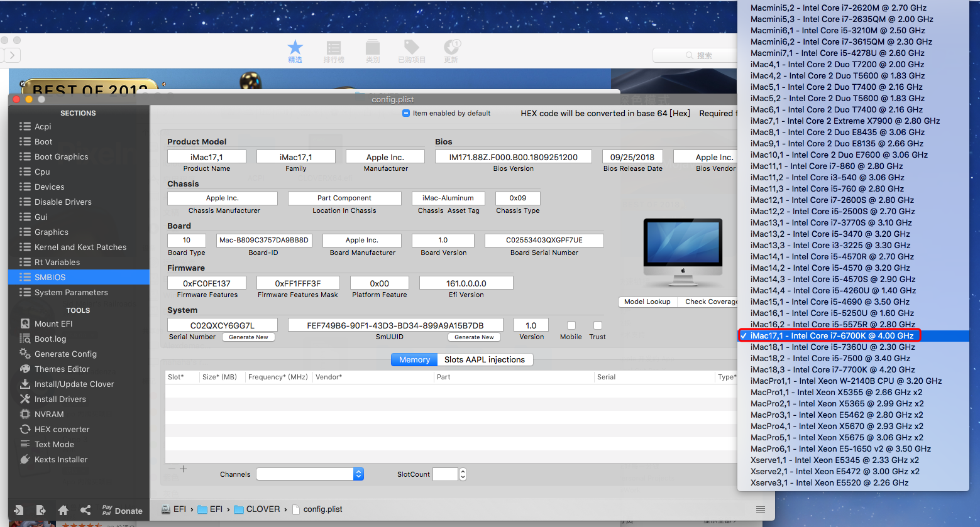Click the SmUUID text field
The height and width of the screenshot is (527, 980).
[395, 325]
